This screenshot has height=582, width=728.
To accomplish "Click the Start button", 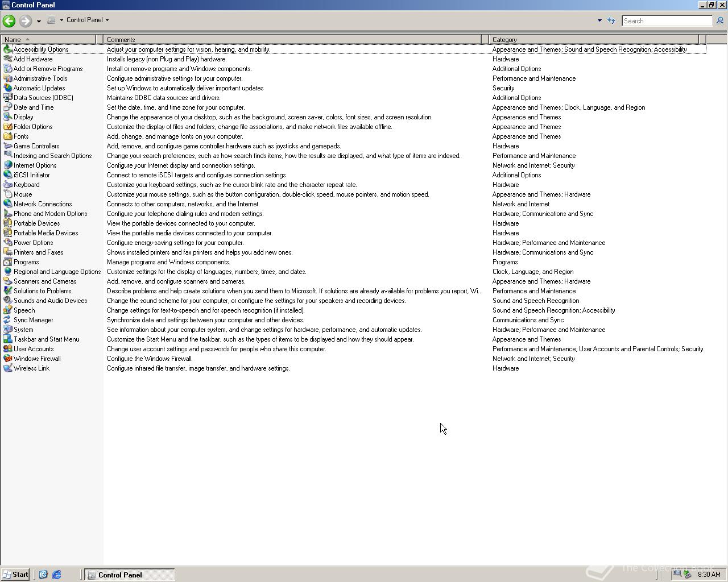I will click(15, 575).
